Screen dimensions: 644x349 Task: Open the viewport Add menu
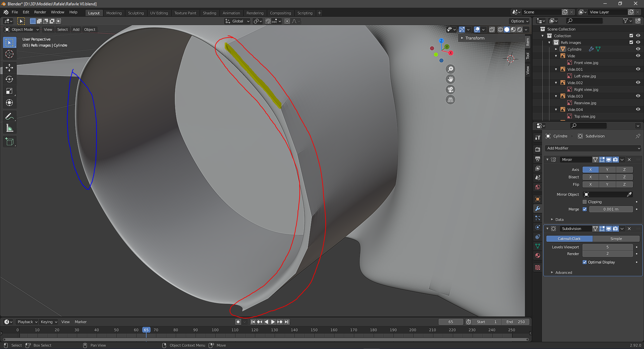[x=76, y=30]
